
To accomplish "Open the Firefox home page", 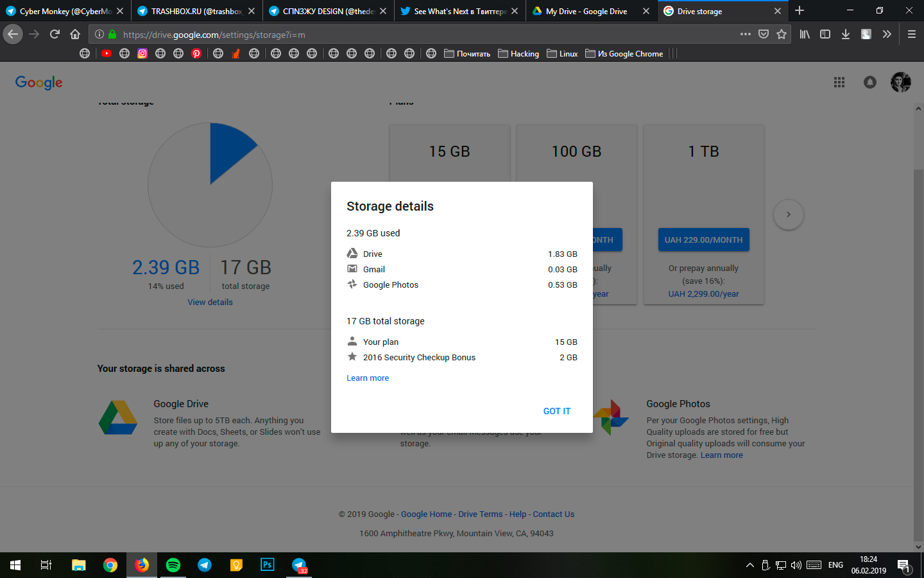I will click(x=75, y=34).
